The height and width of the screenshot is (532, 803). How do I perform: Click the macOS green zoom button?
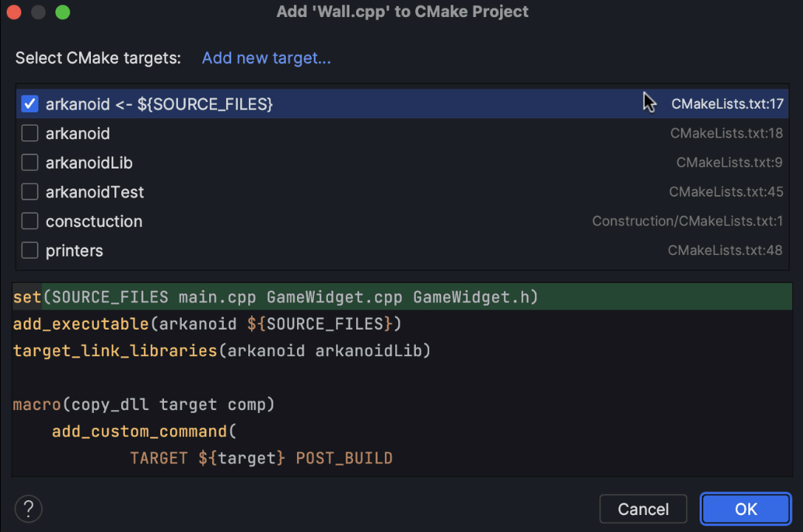pos(63,12)
